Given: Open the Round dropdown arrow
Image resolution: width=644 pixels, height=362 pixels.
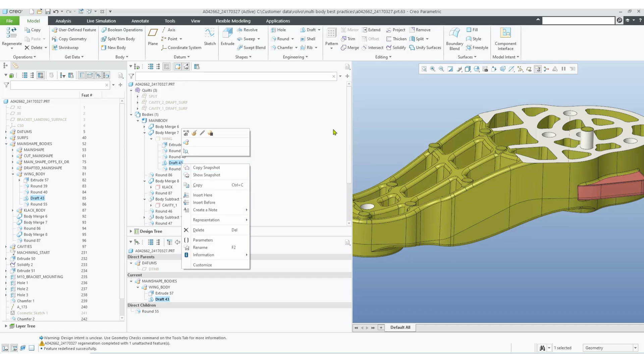Looking at the screenshot, I should [292, 39].
